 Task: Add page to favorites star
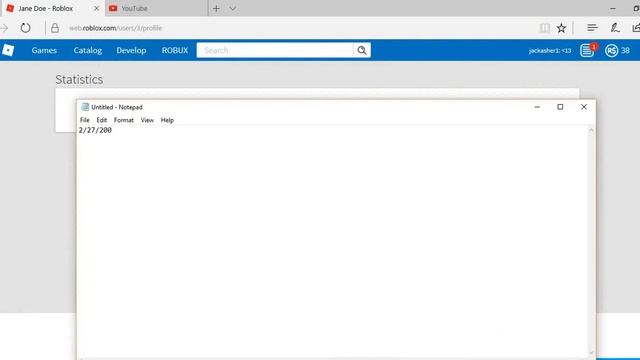[x=562, y=28]
